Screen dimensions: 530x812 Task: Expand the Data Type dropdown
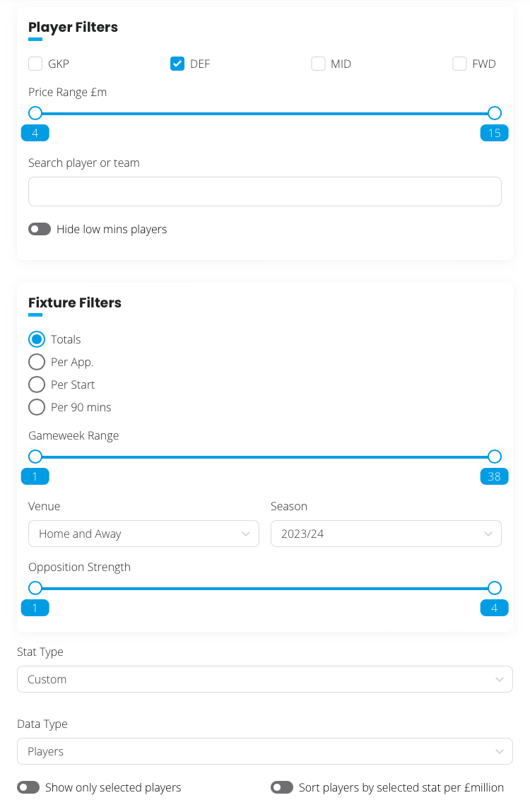point(264,751)
